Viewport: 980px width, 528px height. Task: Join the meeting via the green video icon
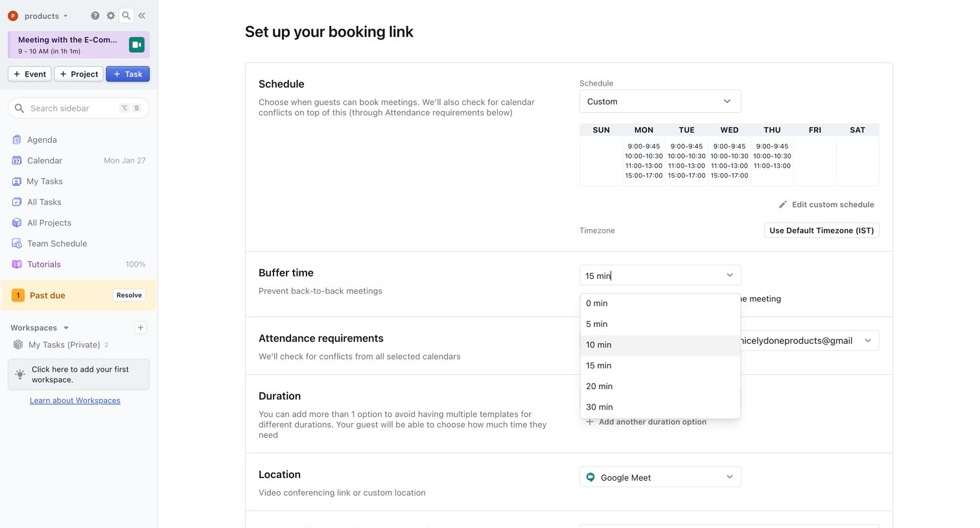136,45
